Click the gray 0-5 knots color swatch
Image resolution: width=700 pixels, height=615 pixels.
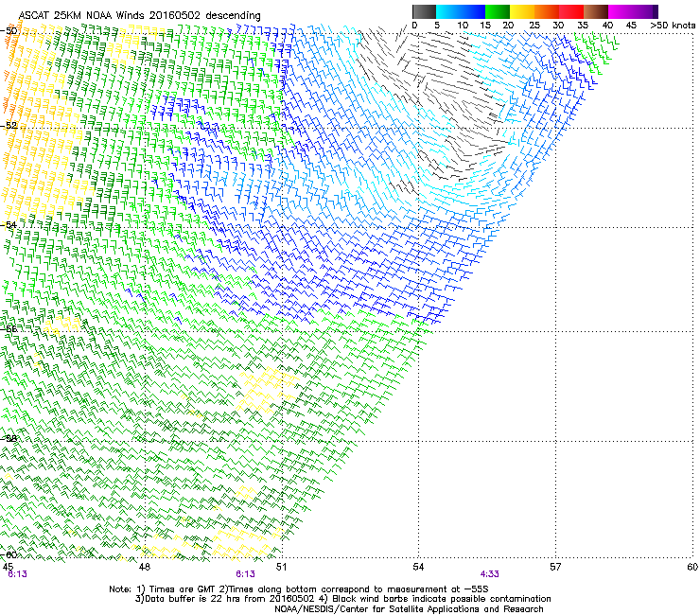pos(424,11)
